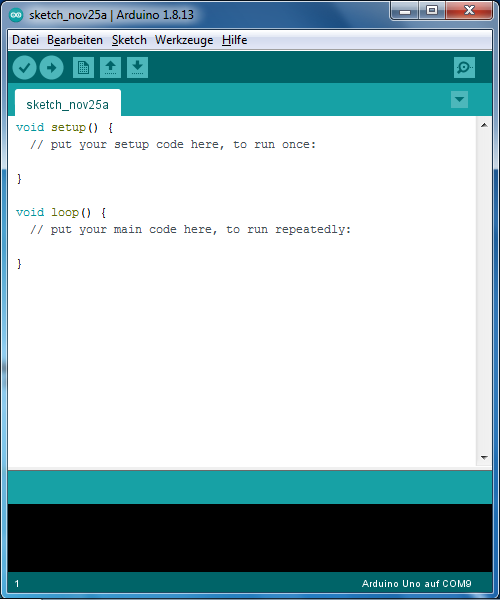Expand the tab options dropdown arrow
The height and width of the screenshot is (600, 500).
tap(459, 99)
